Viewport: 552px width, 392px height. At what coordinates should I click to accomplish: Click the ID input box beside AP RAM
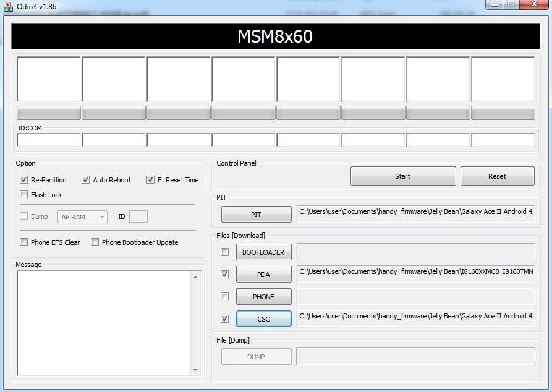138,216
